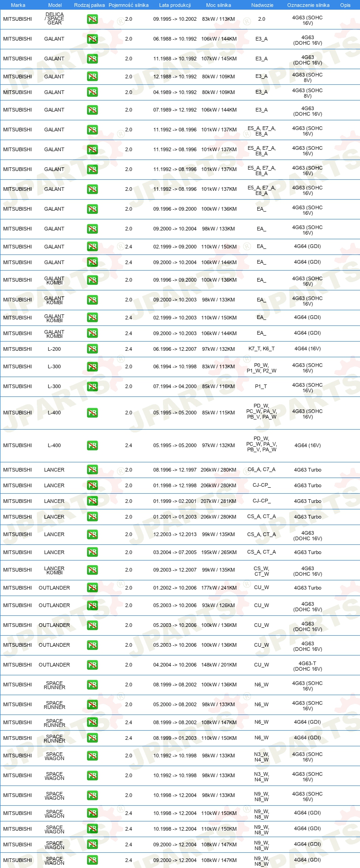Select the years cell '06.1996 -> 12.2007'
This screenshot has height=868, width=360.
[175, 349]
